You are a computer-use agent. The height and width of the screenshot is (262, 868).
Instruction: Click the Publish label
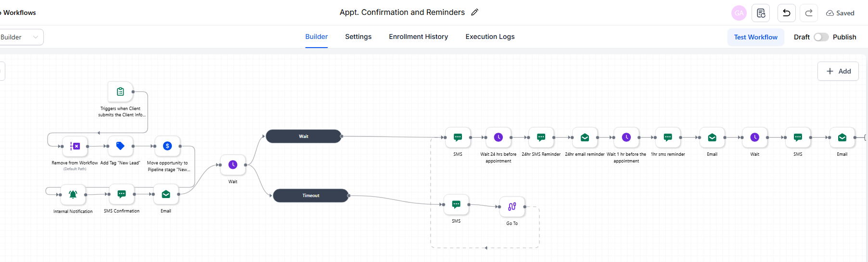(x=844, y=37)
